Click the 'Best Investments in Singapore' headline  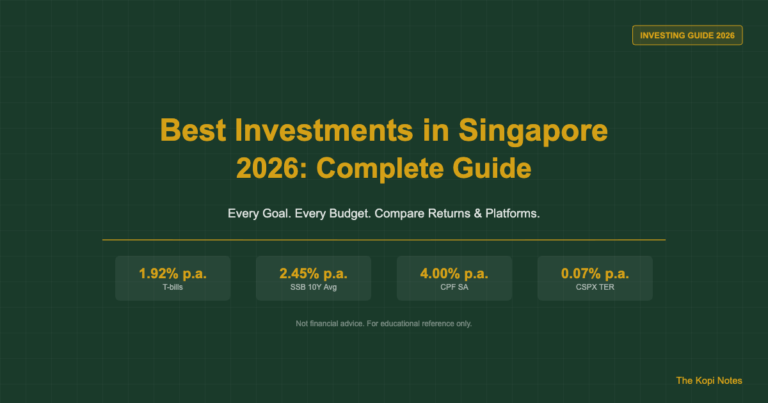384,130
